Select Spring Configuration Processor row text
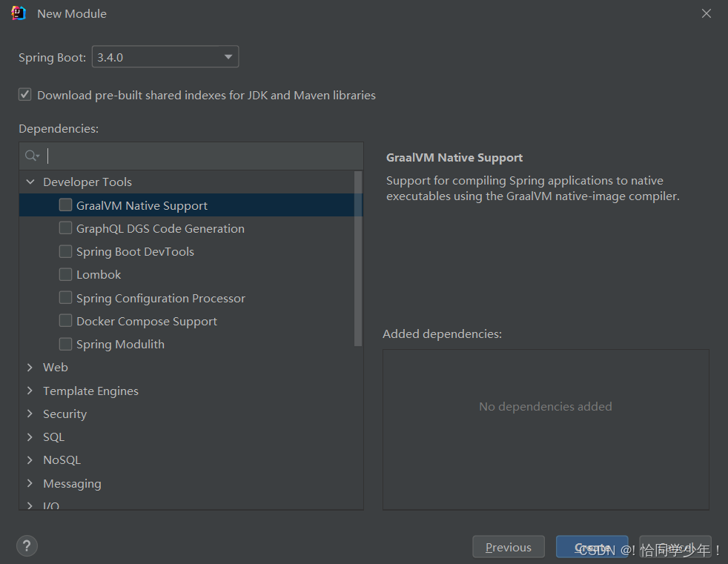728x564 pixels. [161, 298]
